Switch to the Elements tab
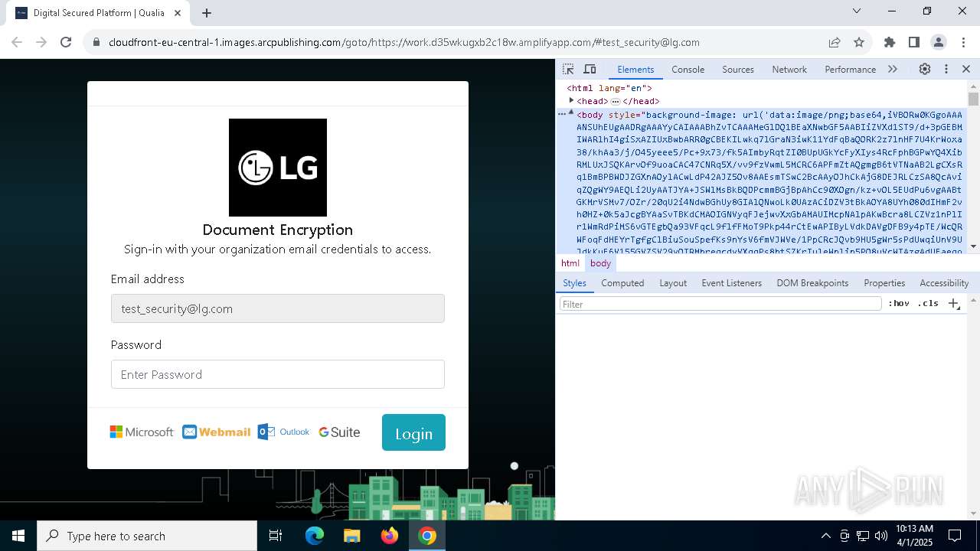Viewport: 980px width, 551px height. click(x=635, y=69)
